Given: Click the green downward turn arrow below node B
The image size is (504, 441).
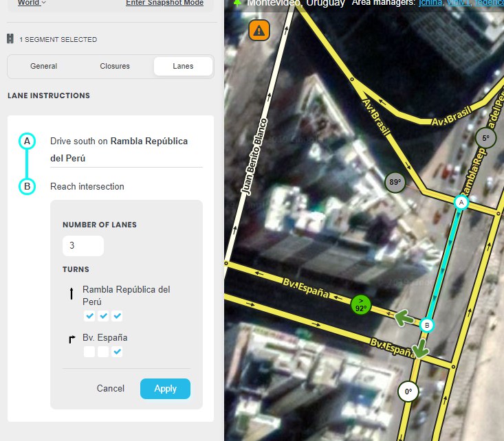Looking at the screenshot, I should 420,349.
